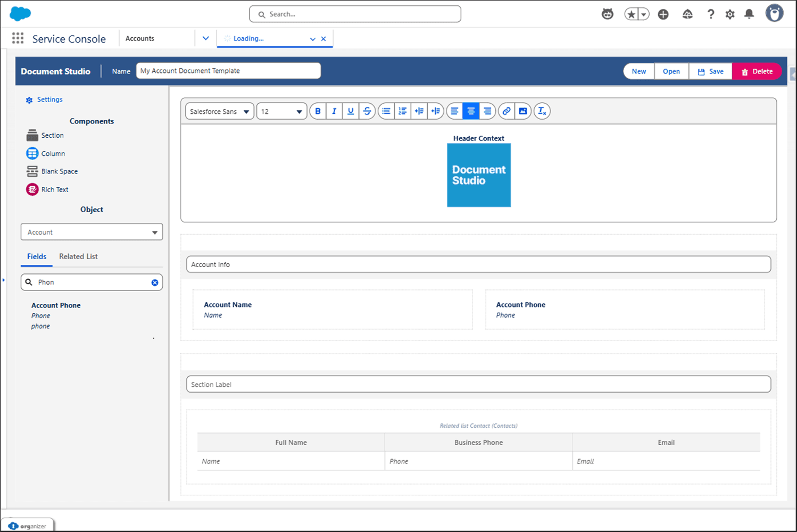Click the template Name input field
The image size is (797, 532).
point(228,71)
